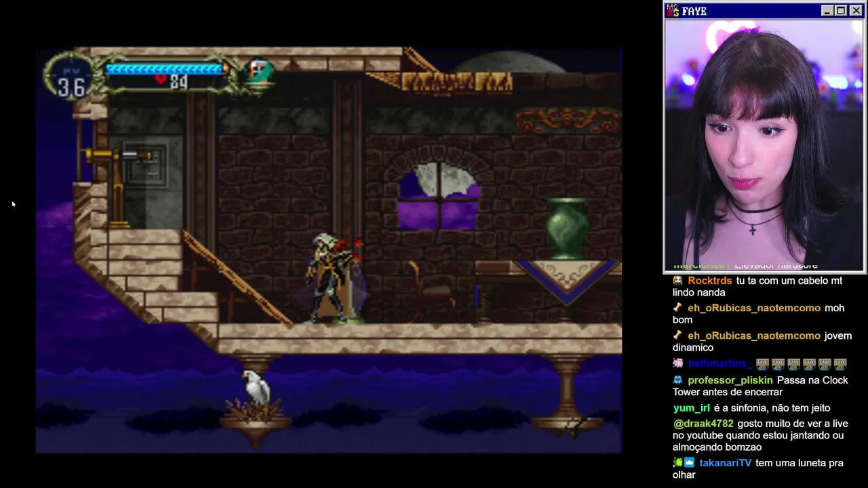Click the Rocktrds chat badge icon
Screen dimensions: 868x488
(677, 281)
